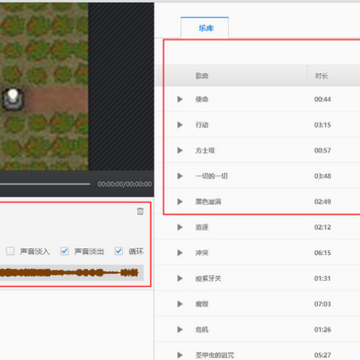The width and height of the screenshot is (360, 360).
Task: Click the 01:31 duration cell
Action: [x=322, y=278]
